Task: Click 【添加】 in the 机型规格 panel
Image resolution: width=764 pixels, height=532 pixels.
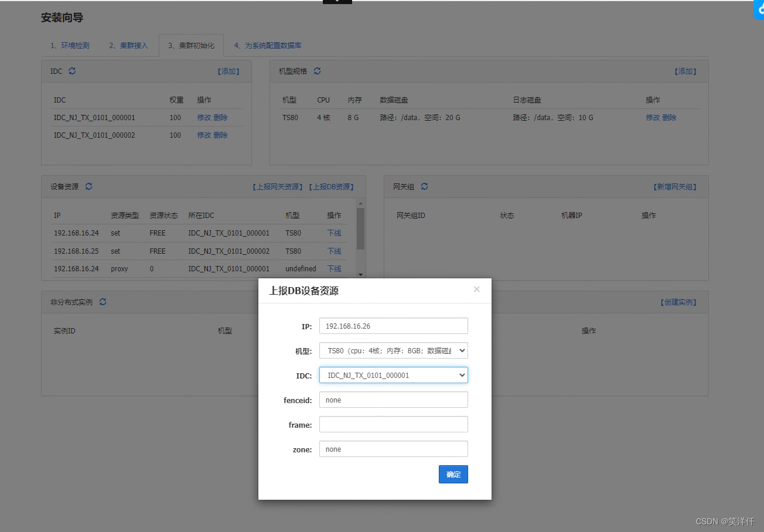Action: 685,71
